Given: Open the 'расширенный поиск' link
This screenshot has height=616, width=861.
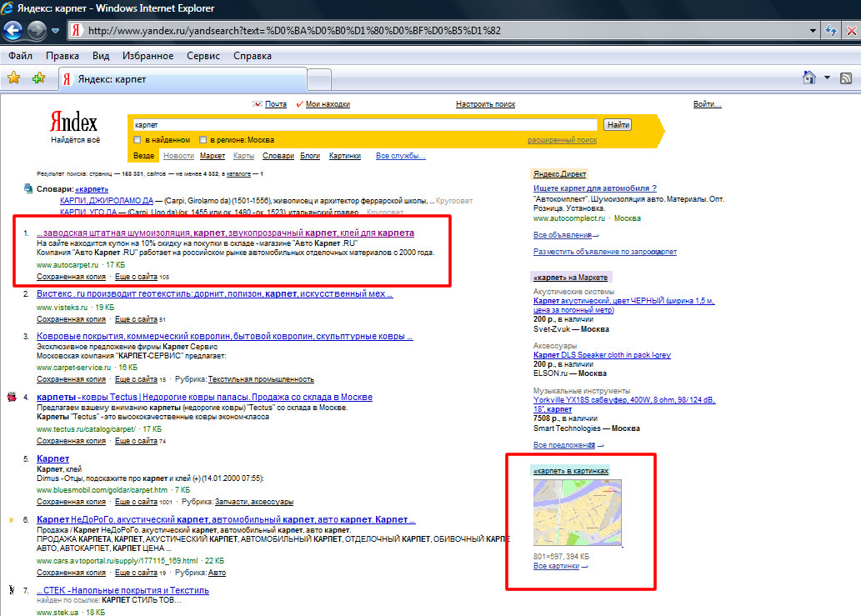Looking at the screenshot, I should (x=562, y=140).
